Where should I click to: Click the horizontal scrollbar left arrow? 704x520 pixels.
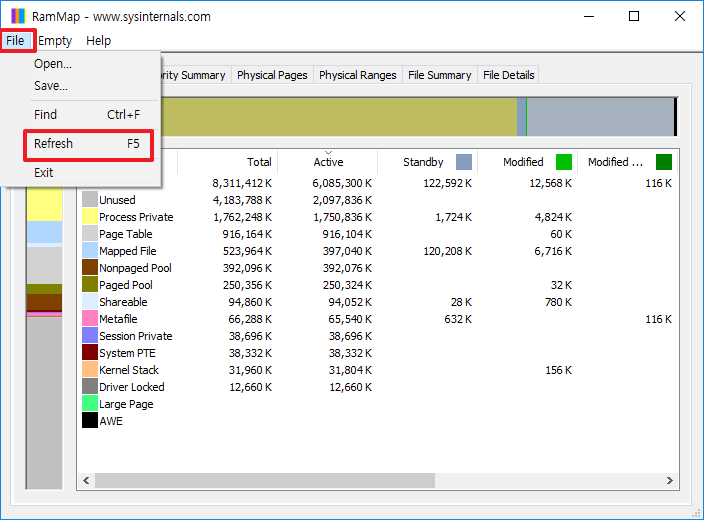pyautogui.click(x=86, y=480)
